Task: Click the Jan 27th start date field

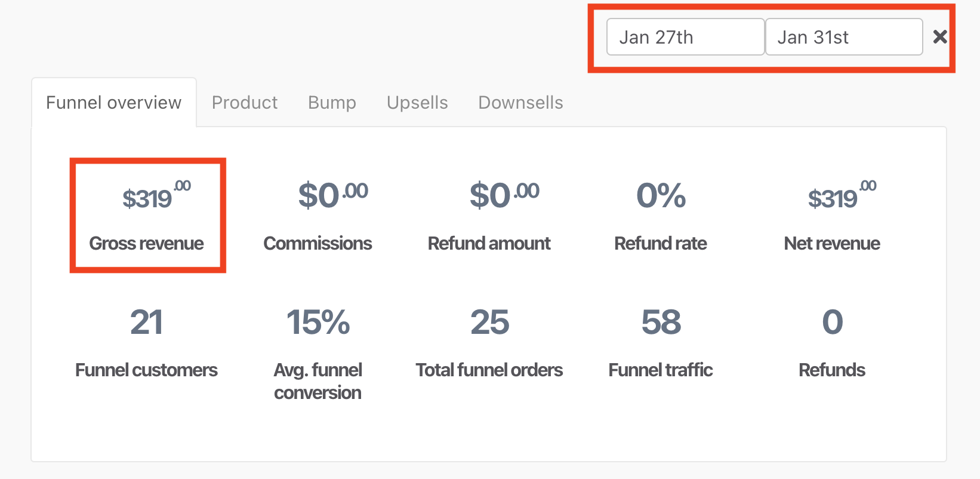Action: click(685, 37)
